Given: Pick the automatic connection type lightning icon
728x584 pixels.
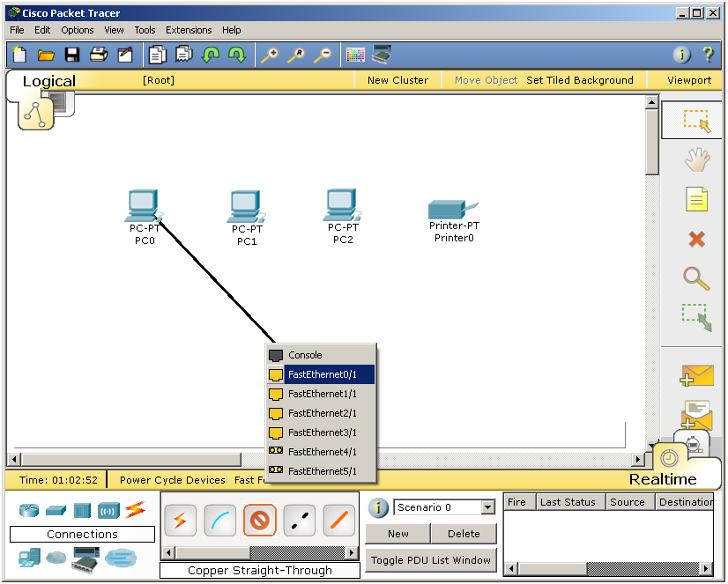Looking at the screenshot, I should tap(180, 521).
